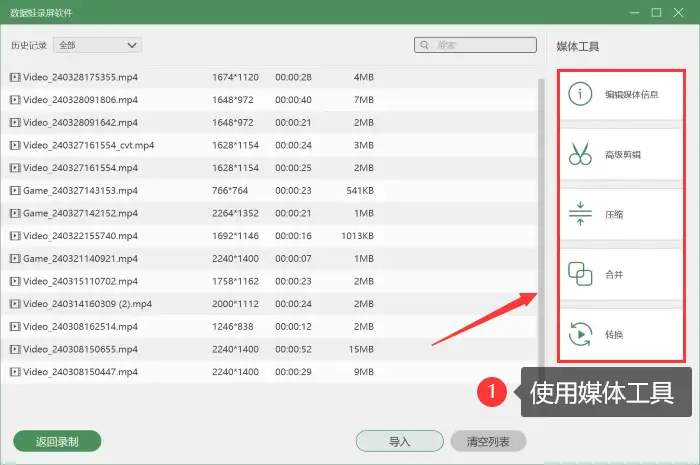
Task: Click film icon beside Video_240328091642.mp4
Action: click(x=15, y=122)
